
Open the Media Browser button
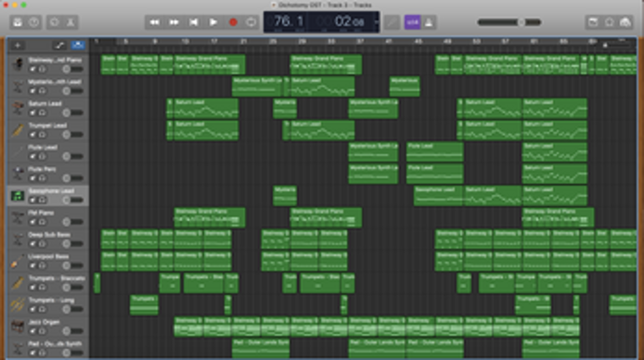coord(626,22)
